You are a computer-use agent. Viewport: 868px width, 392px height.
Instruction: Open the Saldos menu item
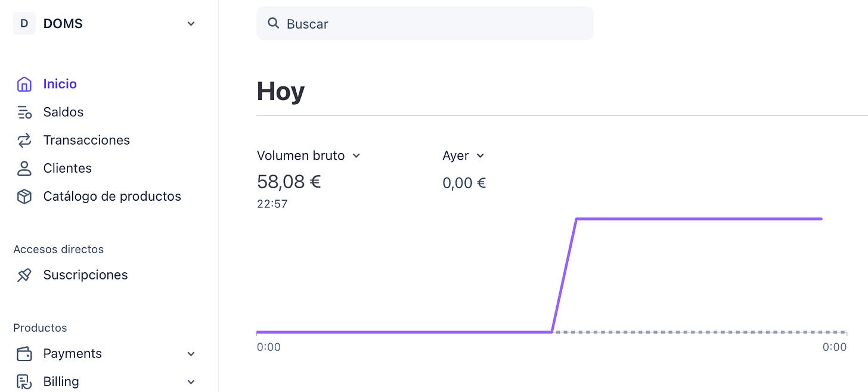[x=63, y=112]
